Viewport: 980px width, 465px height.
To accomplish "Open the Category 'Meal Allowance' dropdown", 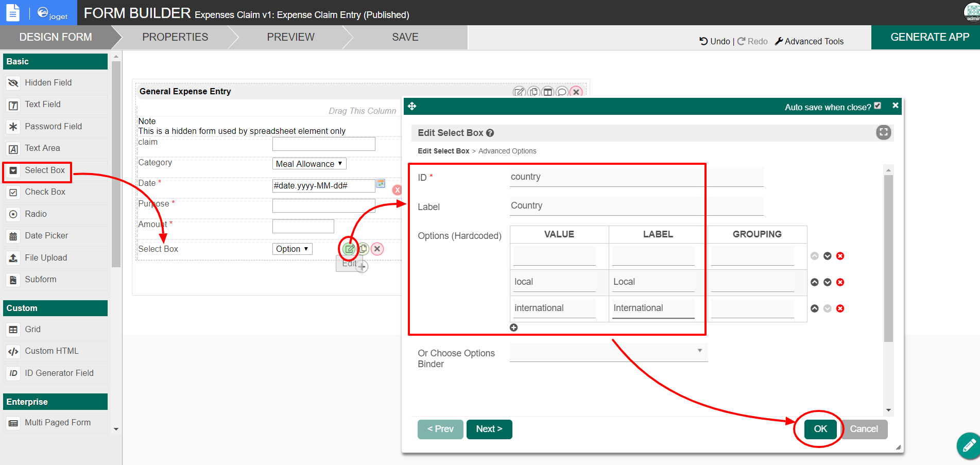I will [x=309, y=164].
